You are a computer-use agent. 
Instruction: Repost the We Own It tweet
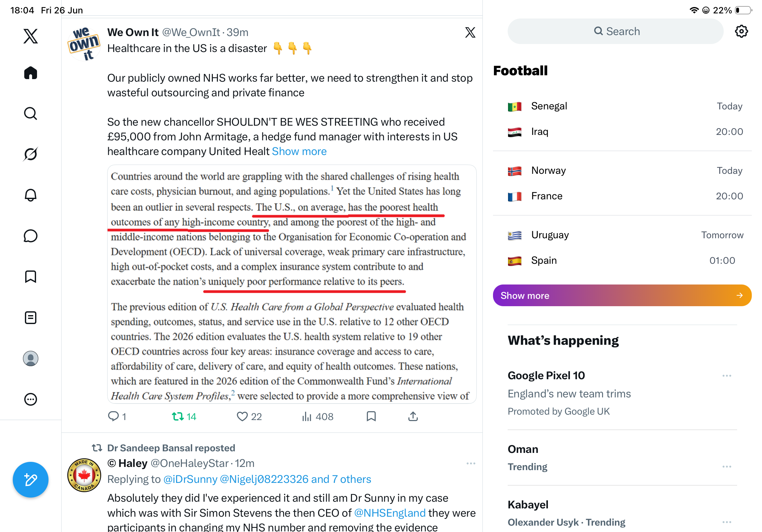[184, 417]
